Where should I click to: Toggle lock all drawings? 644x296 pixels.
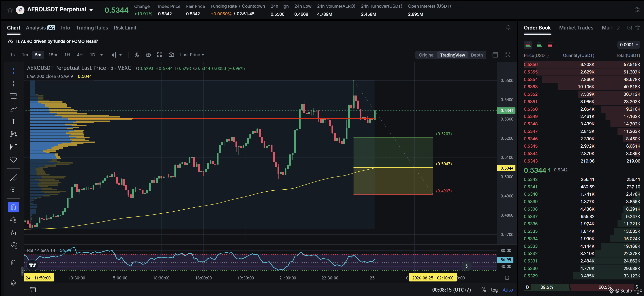pyautogui.click(x=14, y=233)
